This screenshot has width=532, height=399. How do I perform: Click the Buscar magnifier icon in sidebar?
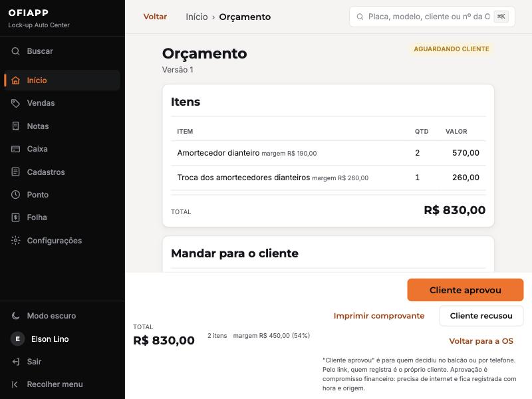coord(15,51)
